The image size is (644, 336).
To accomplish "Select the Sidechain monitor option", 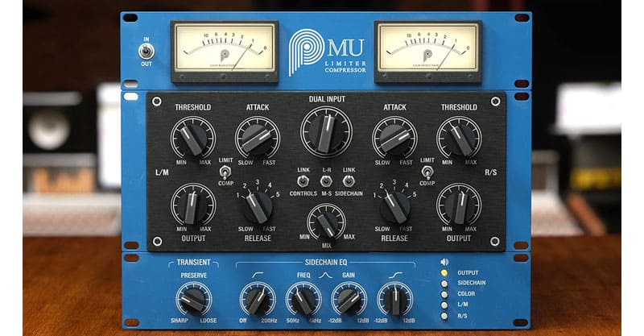I will 444,284.
